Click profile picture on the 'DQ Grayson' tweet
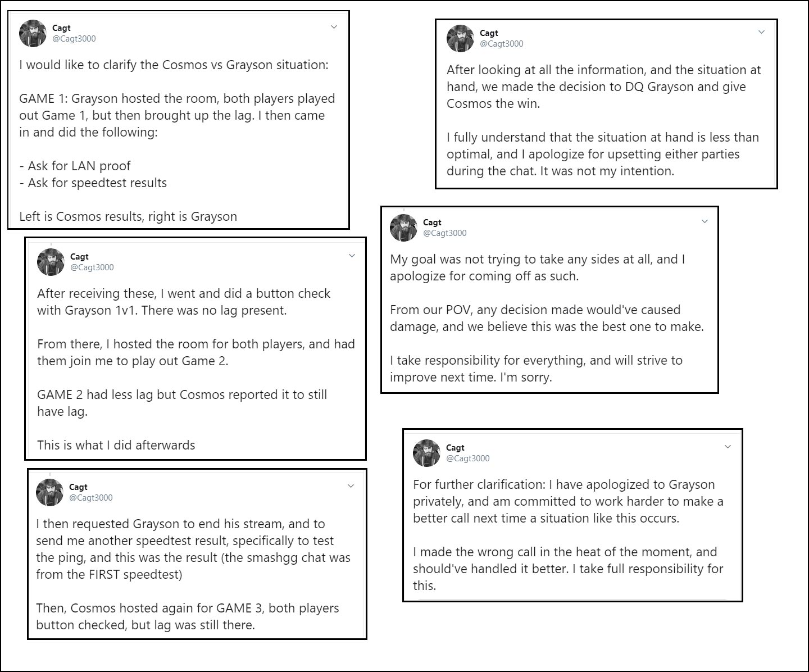 [x=460, y=39]
